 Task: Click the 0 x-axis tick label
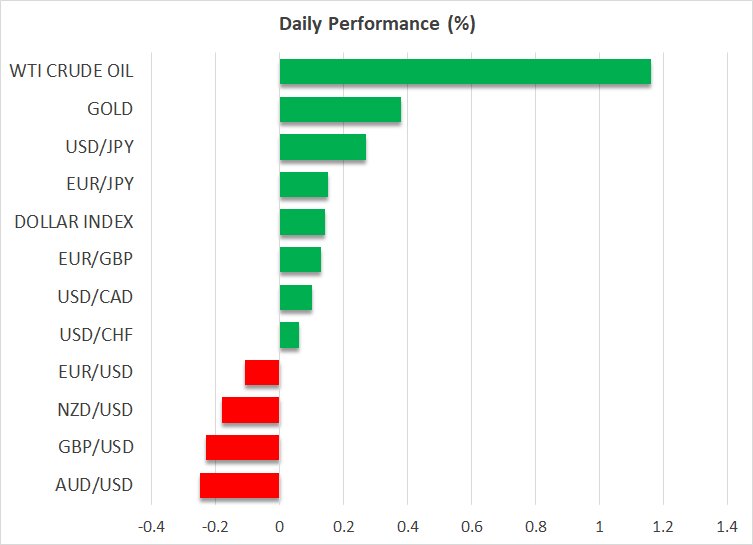tap(279, 527)
